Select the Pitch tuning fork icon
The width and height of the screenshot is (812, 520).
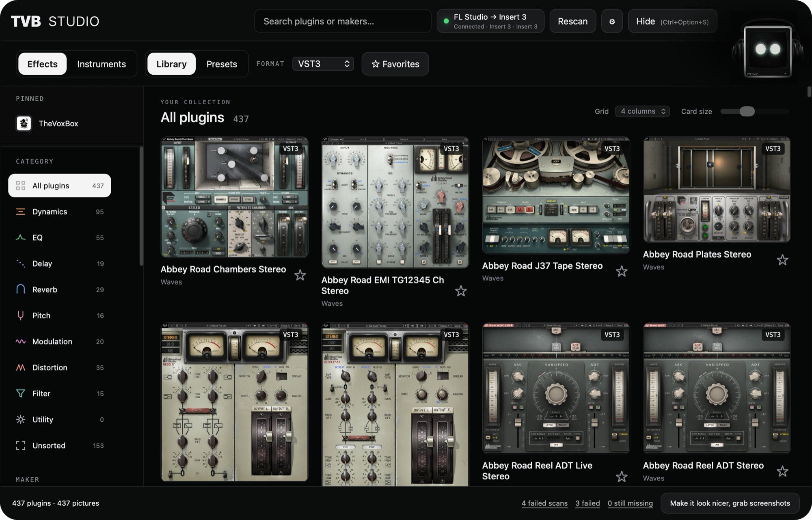pos(20,315)
